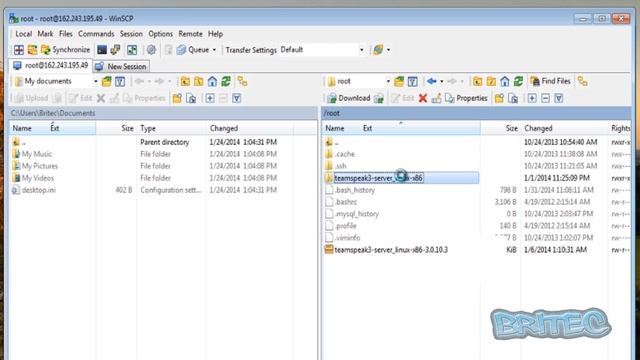Click the remote Back arrow
The image size is (640, 360).
pyautogui.click(x=431, y=82)
